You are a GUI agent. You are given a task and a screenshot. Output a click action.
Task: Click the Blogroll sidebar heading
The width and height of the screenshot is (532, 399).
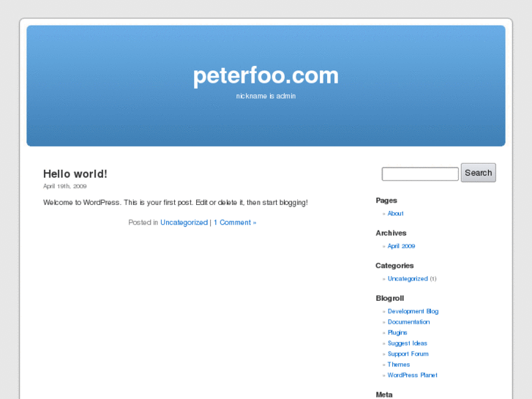pos(389,298)
